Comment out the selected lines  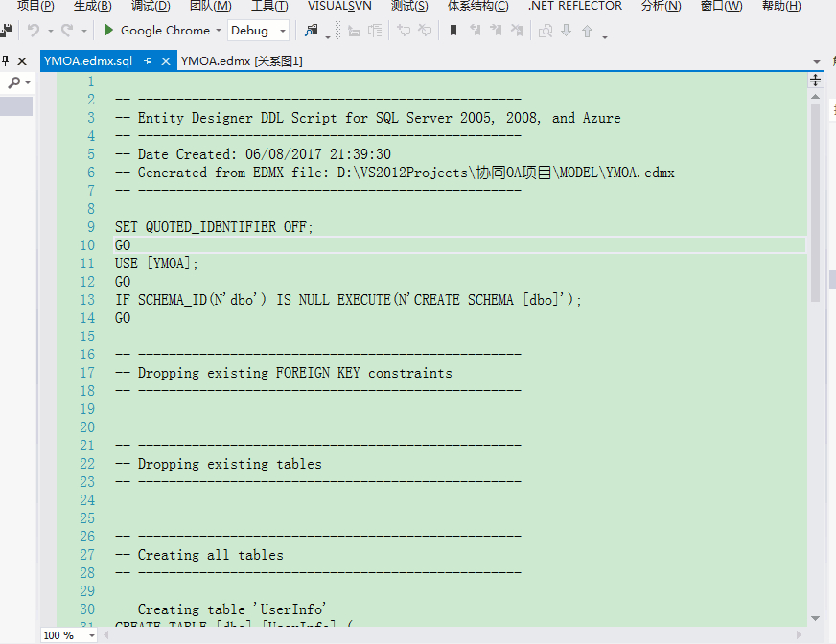coord(405,31)
